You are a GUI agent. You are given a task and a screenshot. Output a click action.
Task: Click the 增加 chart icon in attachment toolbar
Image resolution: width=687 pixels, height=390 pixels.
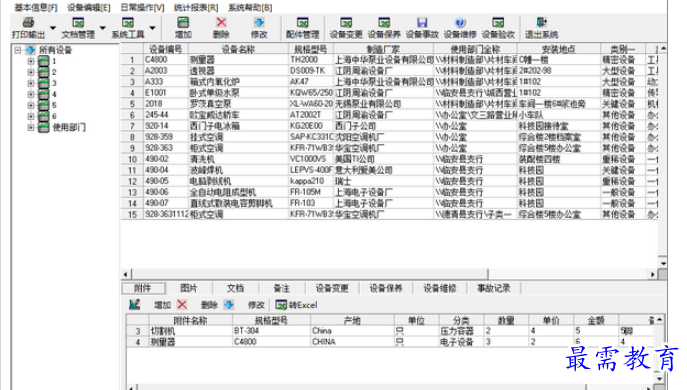[135, 304]
